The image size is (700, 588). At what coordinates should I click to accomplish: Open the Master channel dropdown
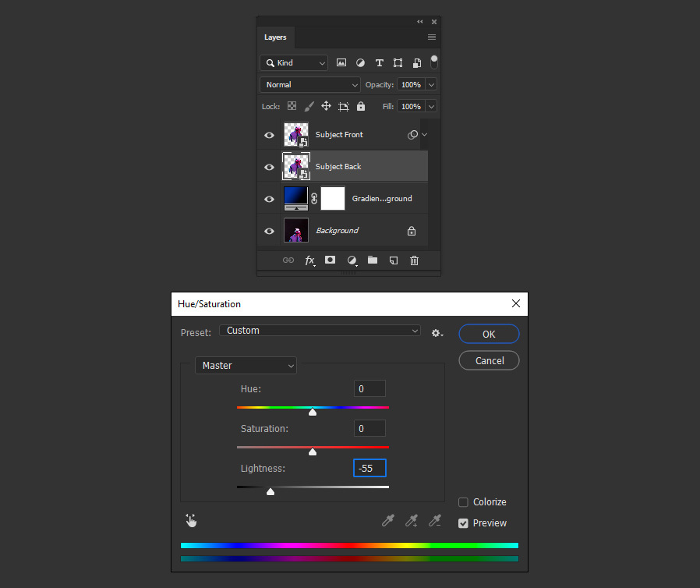[246, 365]
